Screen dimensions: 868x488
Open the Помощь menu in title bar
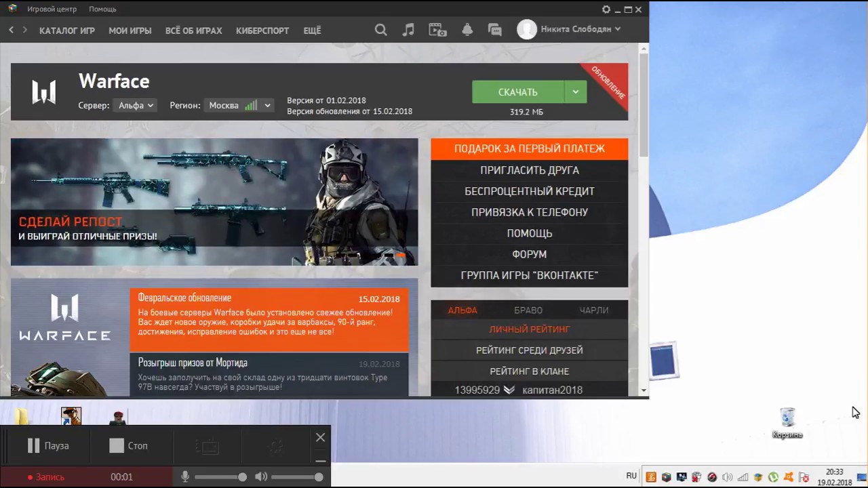point(102,9)
